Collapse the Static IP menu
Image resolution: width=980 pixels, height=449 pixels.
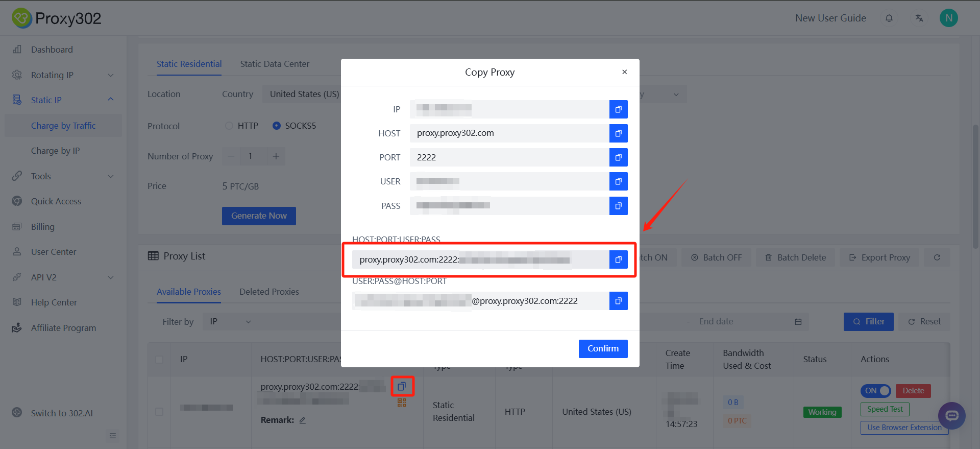[63, 100]
